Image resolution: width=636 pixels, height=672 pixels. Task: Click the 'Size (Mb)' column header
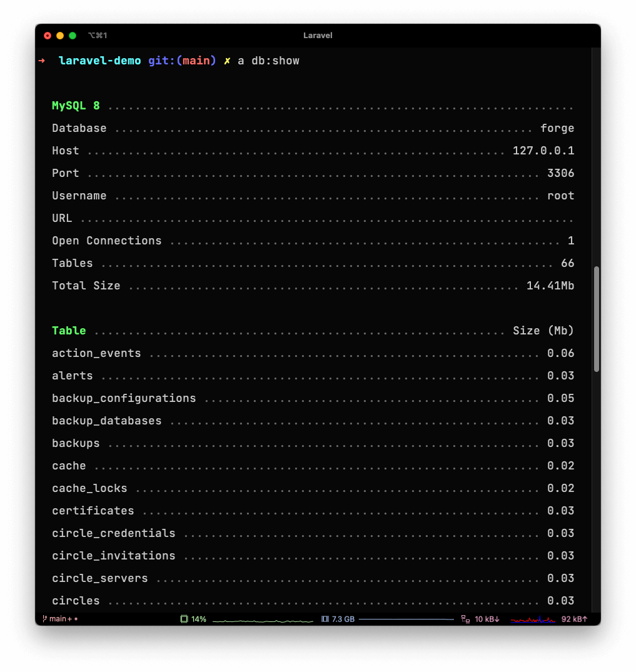point(543,331)
